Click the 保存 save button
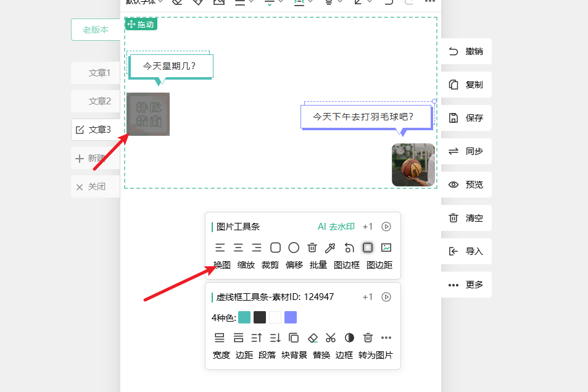 [466, 118]
